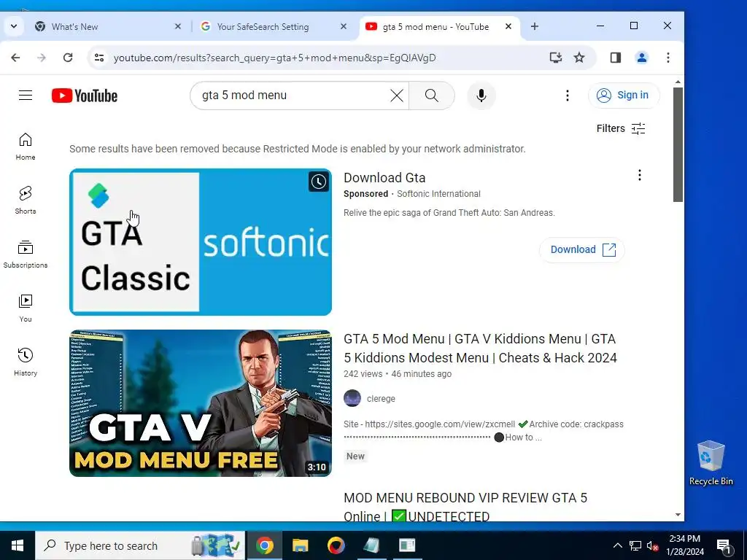Open the Home sidebar item
The height and width of the screenshot is (560, 747).
[26, 146]
